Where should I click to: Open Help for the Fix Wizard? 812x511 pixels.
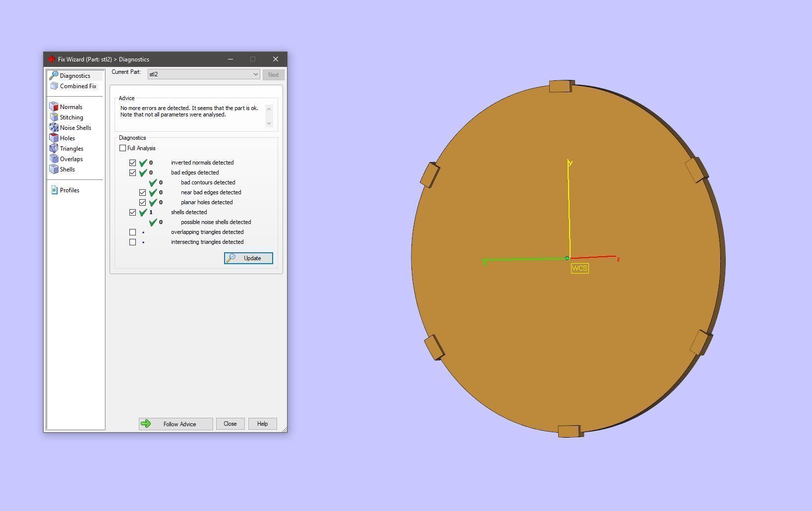click(x=262, y=424)
